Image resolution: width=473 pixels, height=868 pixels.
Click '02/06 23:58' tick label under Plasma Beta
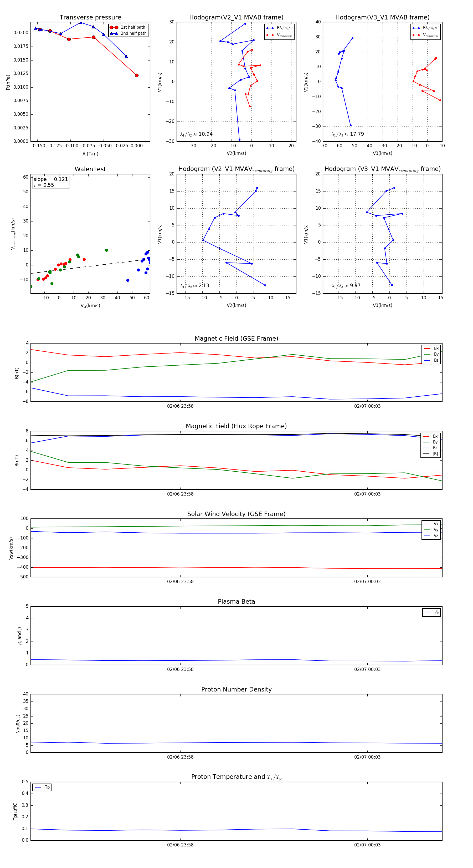pyautogui.click(x=180, y=669)
